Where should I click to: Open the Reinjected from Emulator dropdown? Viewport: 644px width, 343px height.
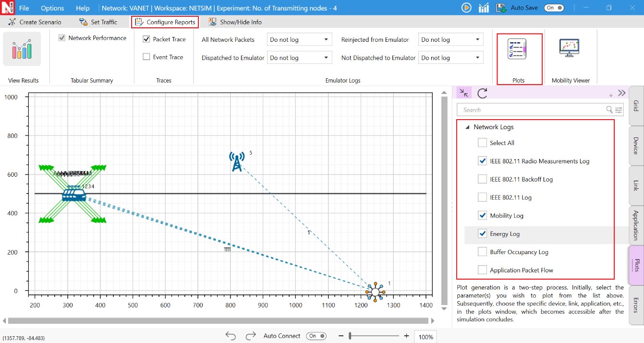click(451, 40)
